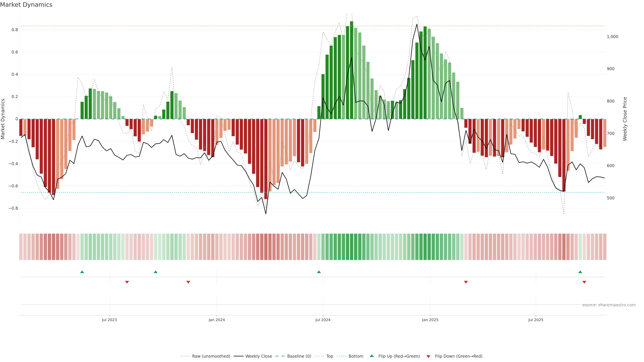Screen dimensions: 644x362
Task: Click the latest red Flip Down triangle marker
Action: 584,282
